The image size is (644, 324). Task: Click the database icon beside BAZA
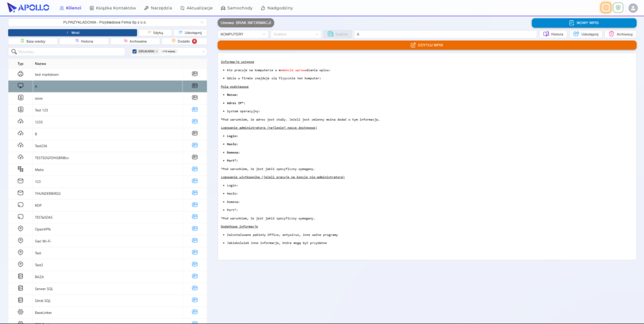[21, 276]
